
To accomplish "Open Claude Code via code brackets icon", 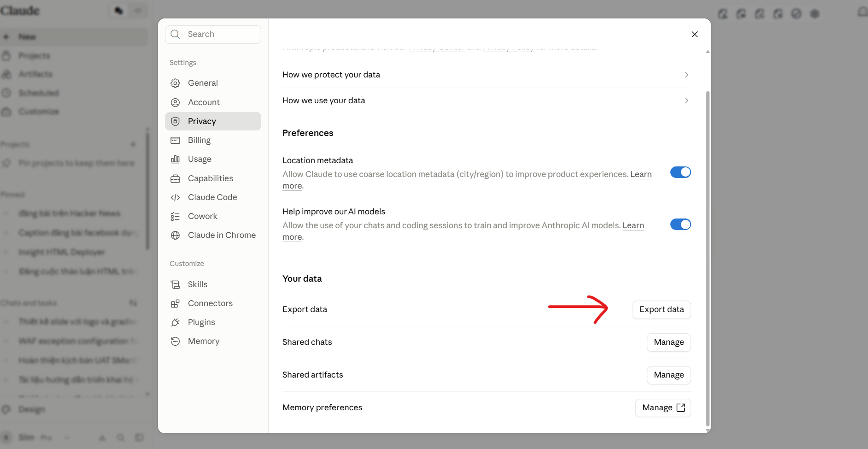I will [x=175, y=197].
